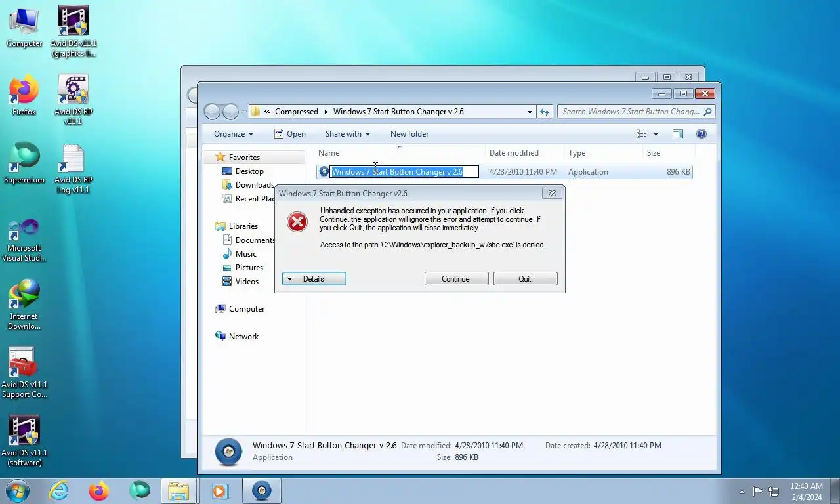Screen dimensions: 840x504
Task: Select Computer in the navigation pane
Action: [246, 309]
